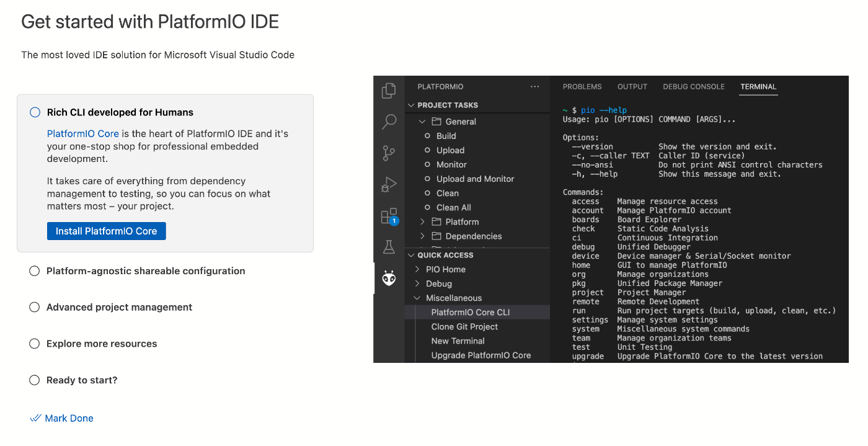Collapse the QUICK ACCESS section
This screenshot has width=868, height=446.
411,255
